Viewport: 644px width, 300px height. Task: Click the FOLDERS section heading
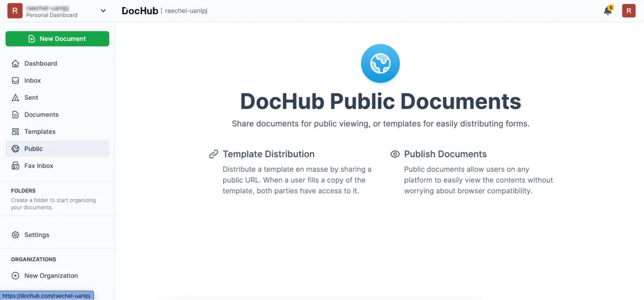pyautogui.click(x=23, y=191)
